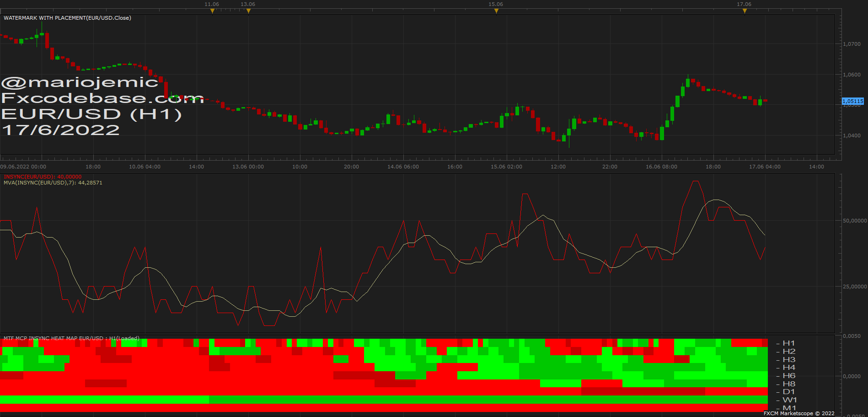The height and width of the screenshot is (417, 868).
Task: Click the 1,0600 price axis label
Action: [x=852, y=75]
